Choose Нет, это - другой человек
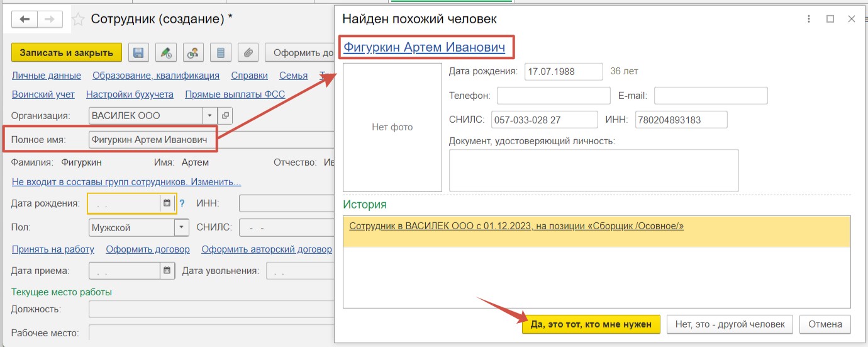The image size is (868, 347). coord(730,324)
